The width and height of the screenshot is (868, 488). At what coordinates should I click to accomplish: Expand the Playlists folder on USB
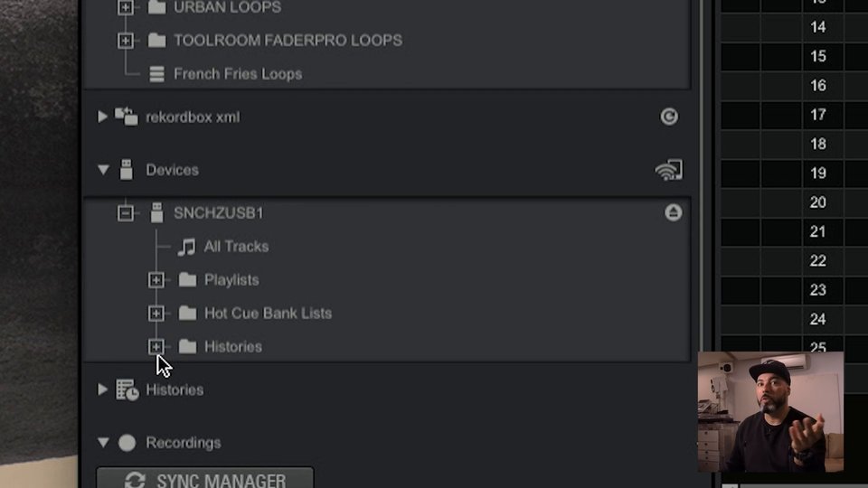156,280
